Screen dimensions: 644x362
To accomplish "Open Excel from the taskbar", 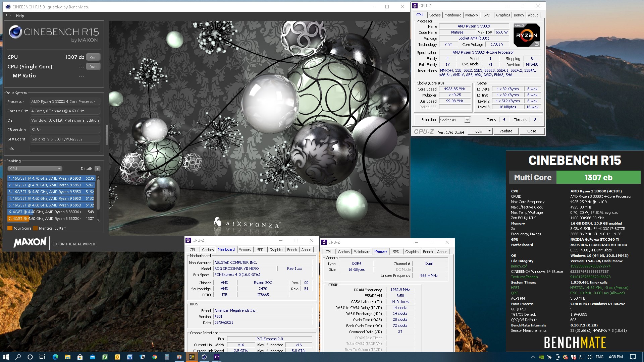I will 105,357.
